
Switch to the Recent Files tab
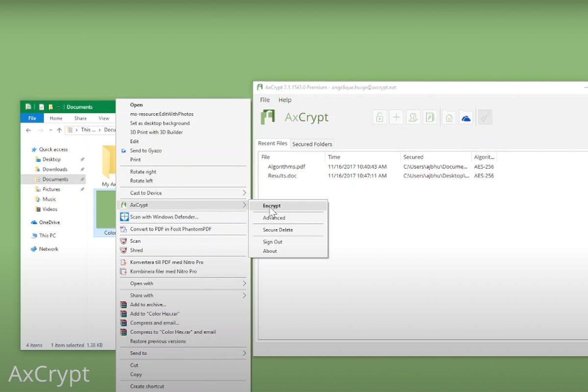click(272, 143)
